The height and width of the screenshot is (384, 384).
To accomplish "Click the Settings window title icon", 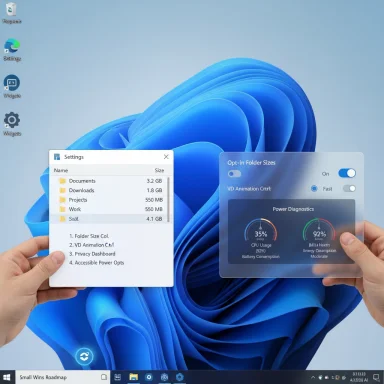I will [x=57, y=157].
